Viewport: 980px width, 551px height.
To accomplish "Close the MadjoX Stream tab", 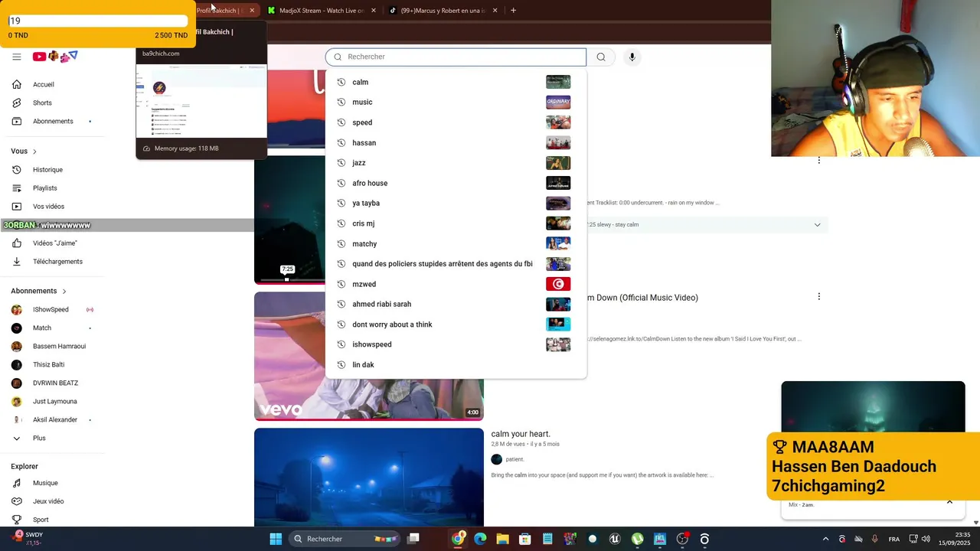I will click(374, 11).
